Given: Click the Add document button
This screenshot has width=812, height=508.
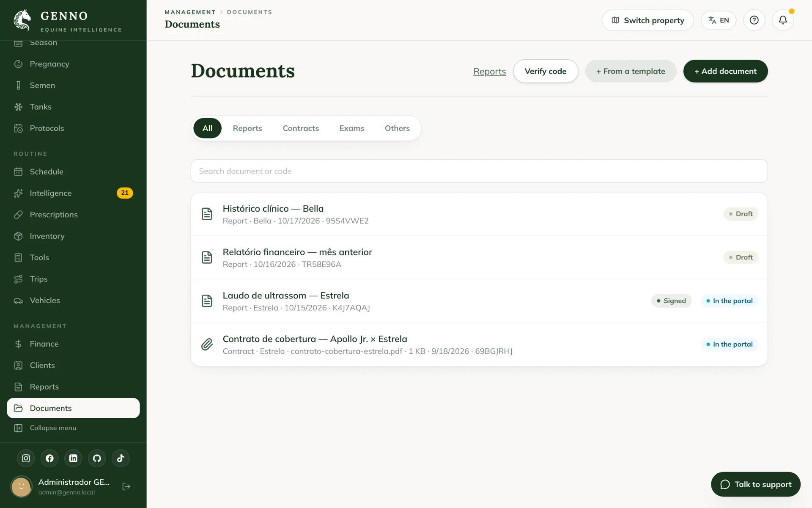Looking at the screenshot, I should click(x=725, y=71).
